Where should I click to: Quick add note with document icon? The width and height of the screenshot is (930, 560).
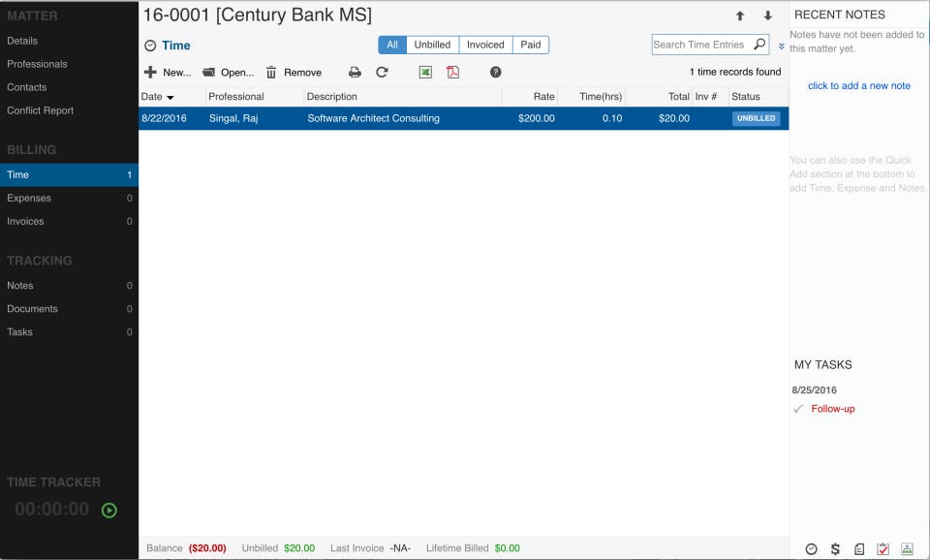click(x=859, y=549)
